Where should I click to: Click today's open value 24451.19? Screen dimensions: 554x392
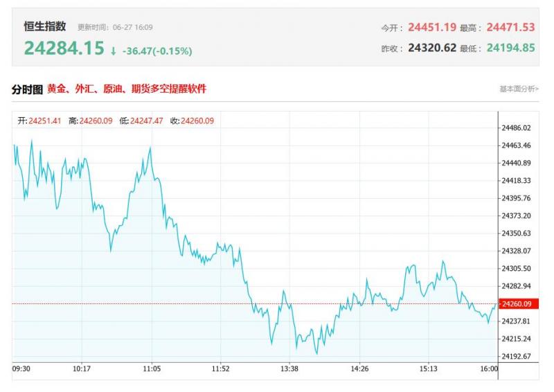click(432, 27)
